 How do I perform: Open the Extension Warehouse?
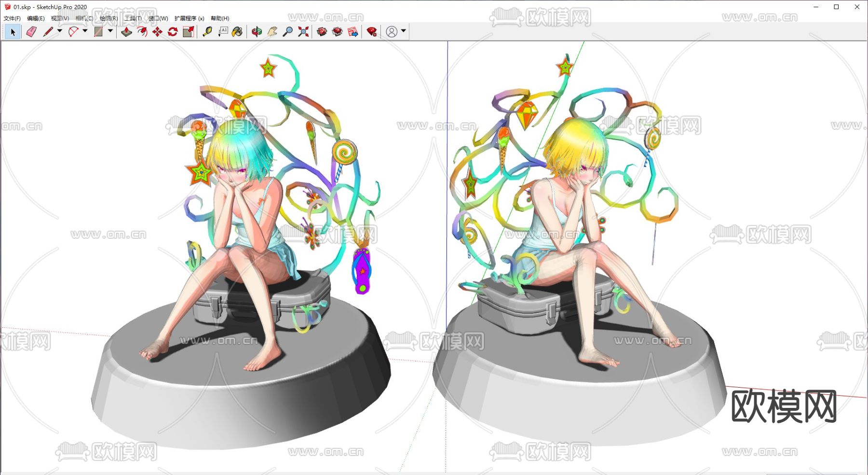338,32
